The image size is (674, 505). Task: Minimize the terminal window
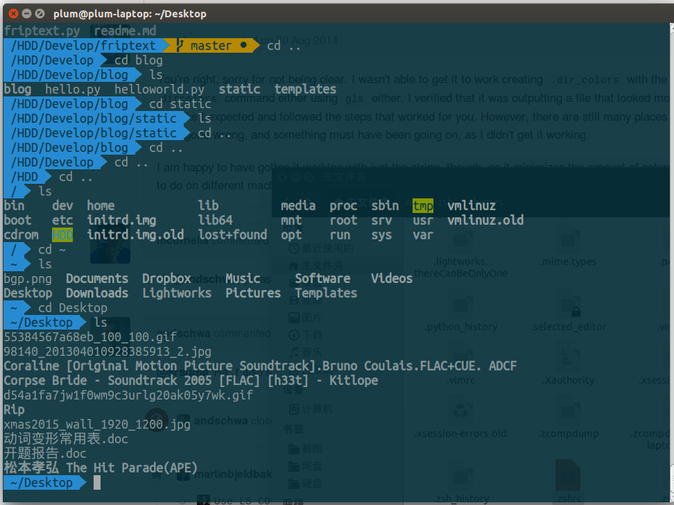coord(26,13)
